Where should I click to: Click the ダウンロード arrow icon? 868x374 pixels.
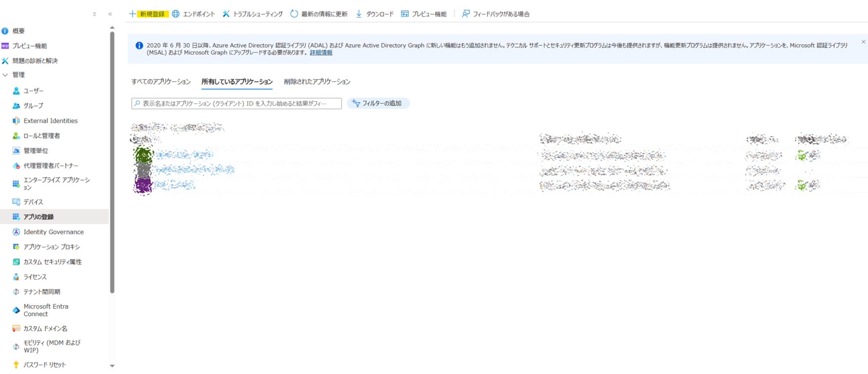tap(359, 14)
